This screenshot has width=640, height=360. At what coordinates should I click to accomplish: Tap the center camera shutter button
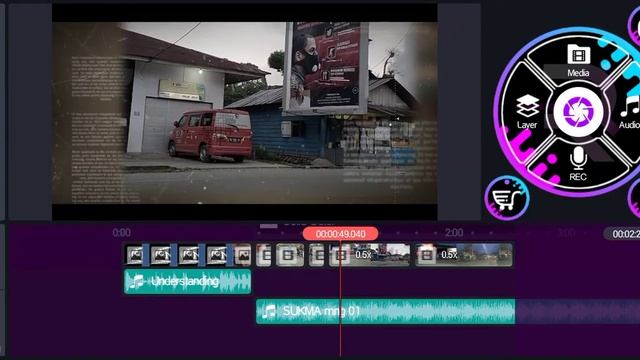(578, 111)
